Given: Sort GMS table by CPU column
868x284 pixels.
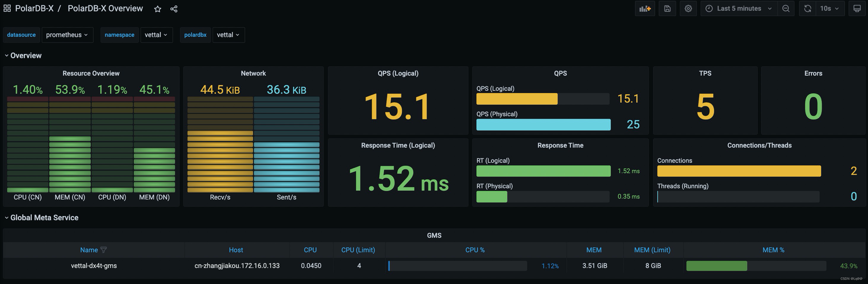Looking at the screenshot, I should [310, 250].
